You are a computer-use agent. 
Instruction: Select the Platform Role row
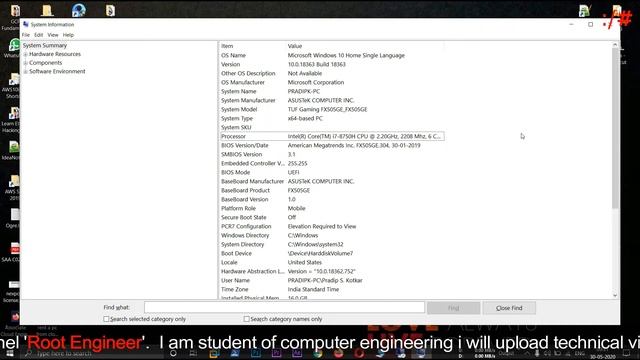point(332,208)
